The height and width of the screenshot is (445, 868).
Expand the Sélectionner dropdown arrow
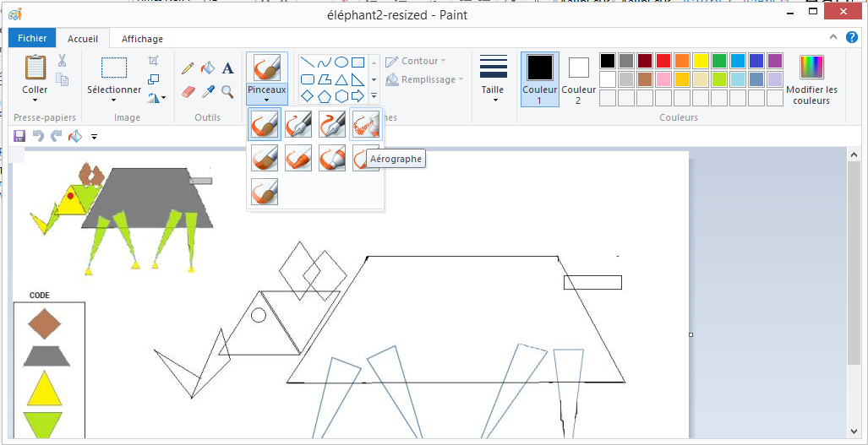pos(114,100)
